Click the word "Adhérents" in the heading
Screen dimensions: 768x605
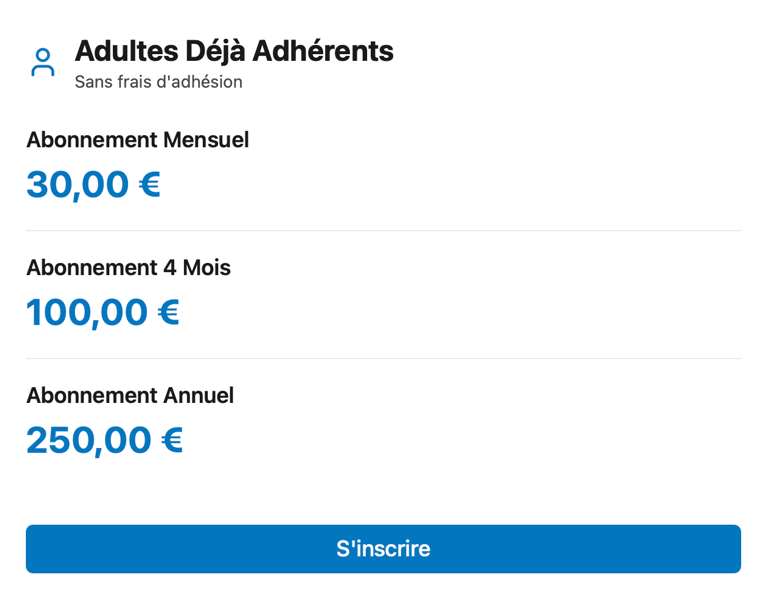click(323, 51)
